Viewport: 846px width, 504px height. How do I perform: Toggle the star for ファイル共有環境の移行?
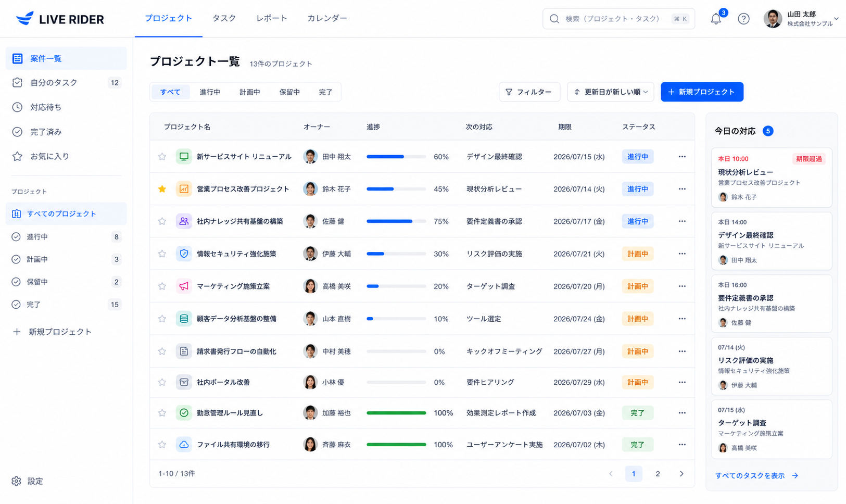pos(162,445)
